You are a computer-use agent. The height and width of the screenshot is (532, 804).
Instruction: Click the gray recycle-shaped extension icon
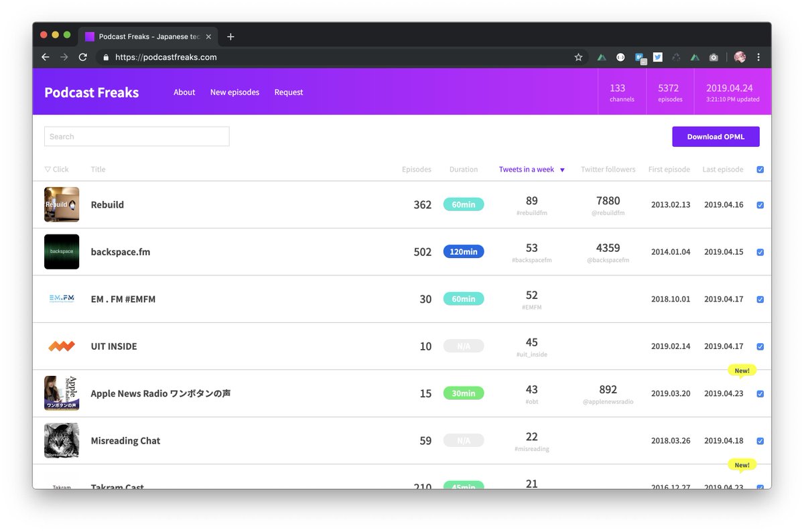pyautogui.click(x=677, y=58)
